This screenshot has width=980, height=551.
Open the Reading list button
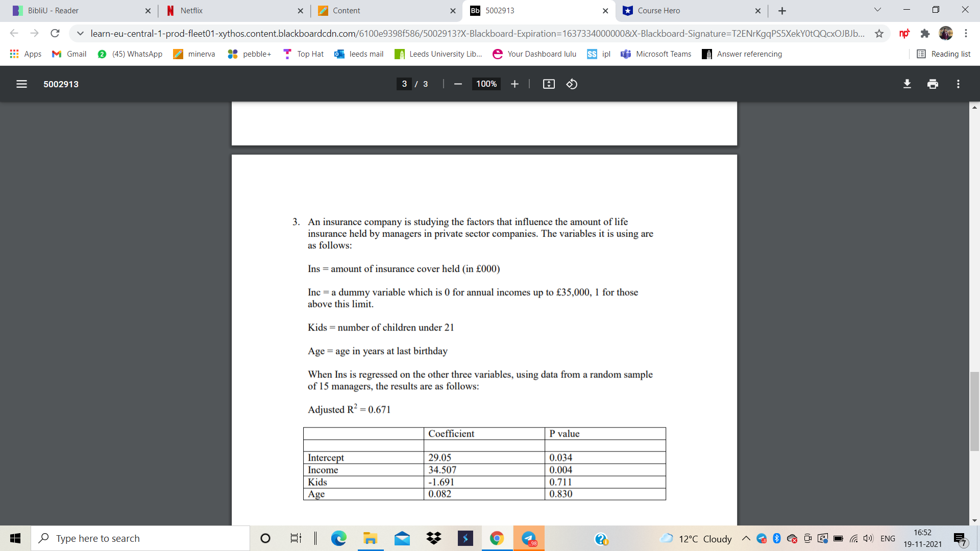[x=944, y=54]
